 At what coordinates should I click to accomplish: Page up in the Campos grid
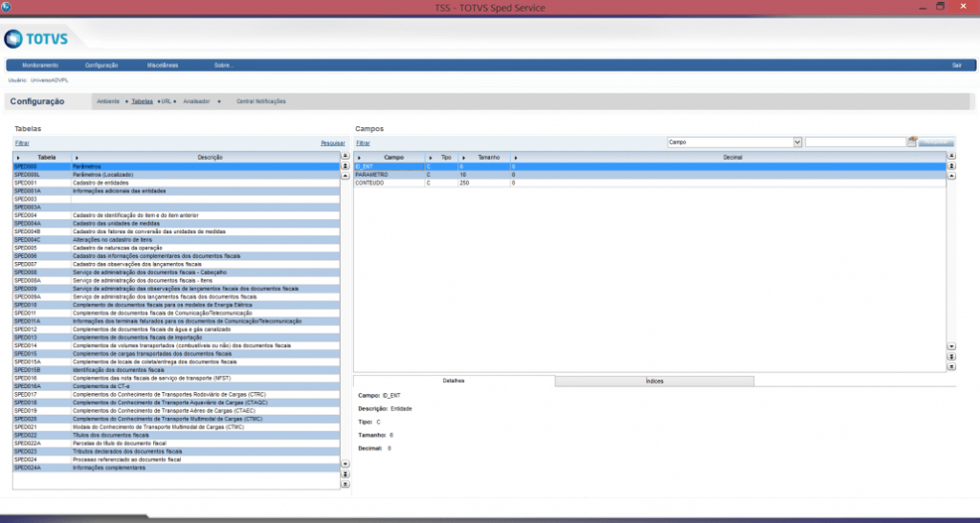pos(951,166)
